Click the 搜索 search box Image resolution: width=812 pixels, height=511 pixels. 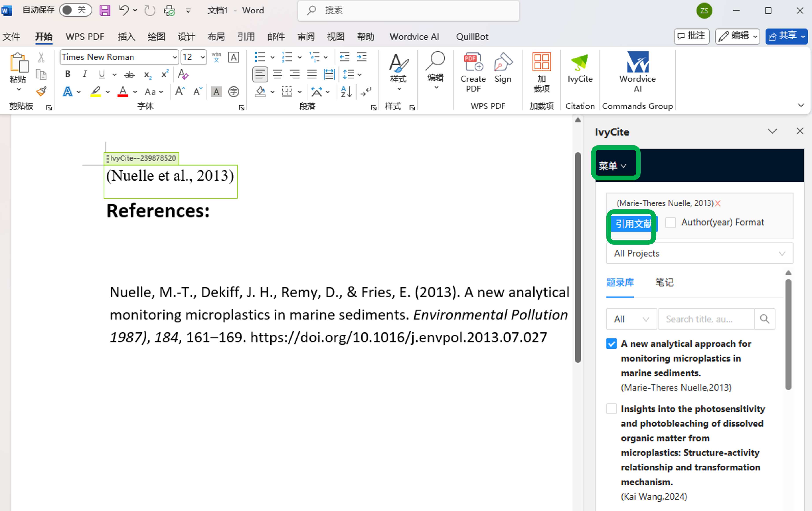click(x=408, y=10)
